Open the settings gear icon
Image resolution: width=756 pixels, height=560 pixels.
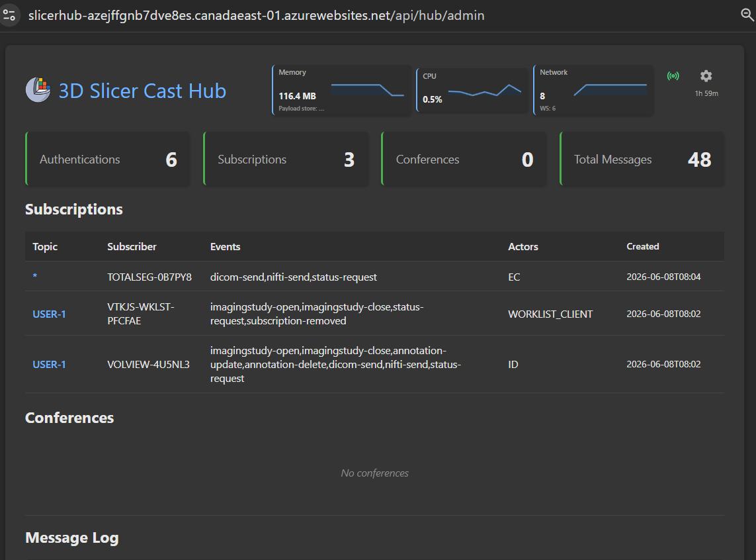pos(706,75)
